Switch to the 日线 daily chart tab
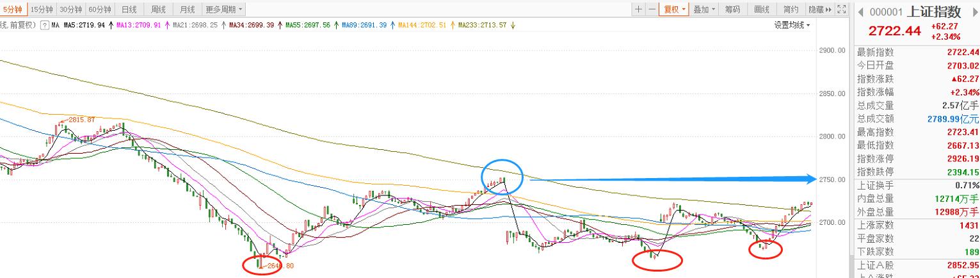 pos(129,9)
